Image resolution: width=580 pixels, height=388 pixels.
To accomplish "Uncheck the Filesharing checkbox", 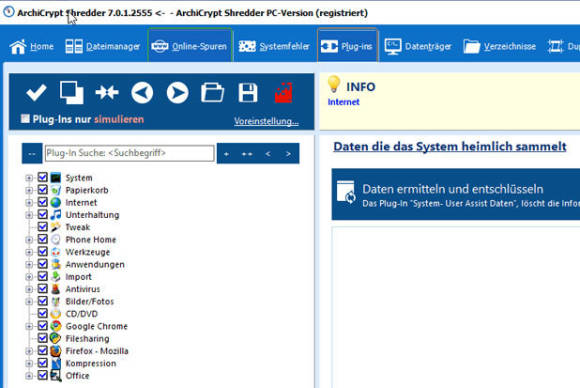I will 43,338.
